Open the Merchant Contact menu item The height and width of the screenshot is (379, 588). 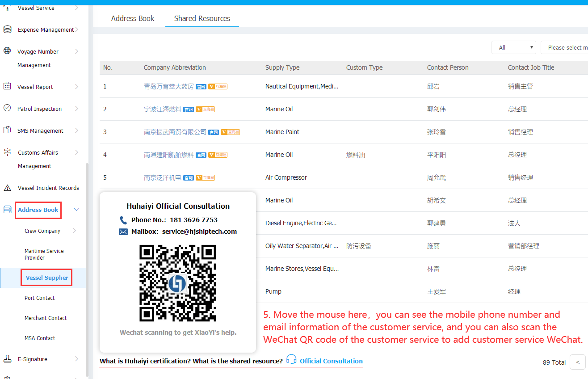coord(46,318)
